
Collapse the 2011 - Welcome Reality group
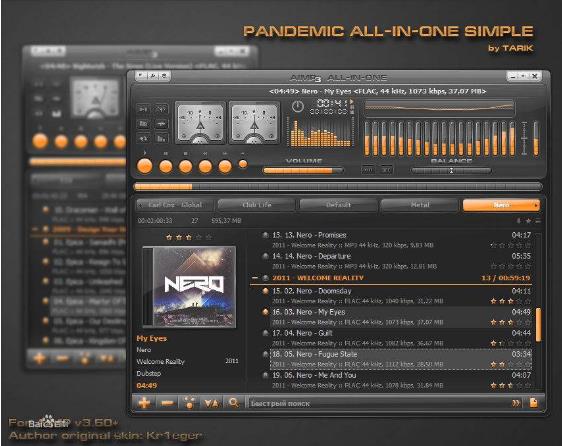tap(254, 278)
